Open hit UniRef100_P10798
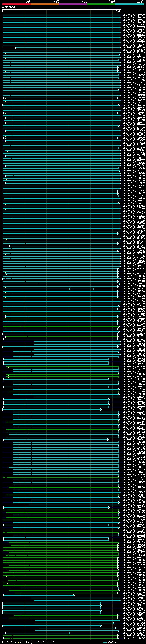This screenshot has width=146, height=644. (134, 22)
